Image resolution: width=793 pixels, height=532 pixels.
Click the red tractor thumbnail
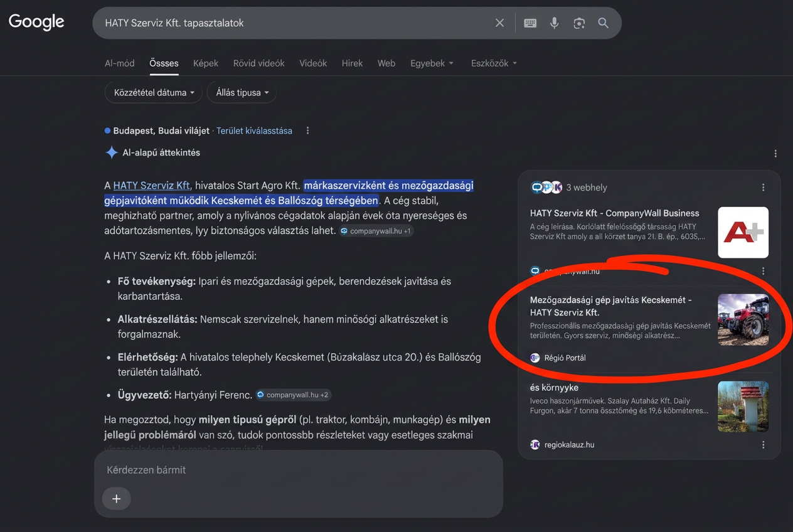coord(743,319)
